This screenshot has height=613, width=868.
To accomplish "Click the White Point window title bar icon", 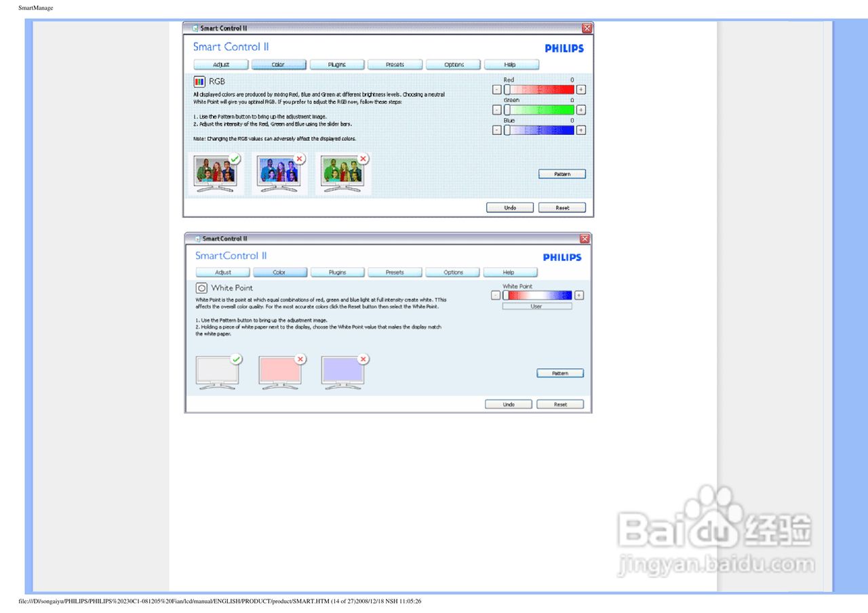I will 198,239.
